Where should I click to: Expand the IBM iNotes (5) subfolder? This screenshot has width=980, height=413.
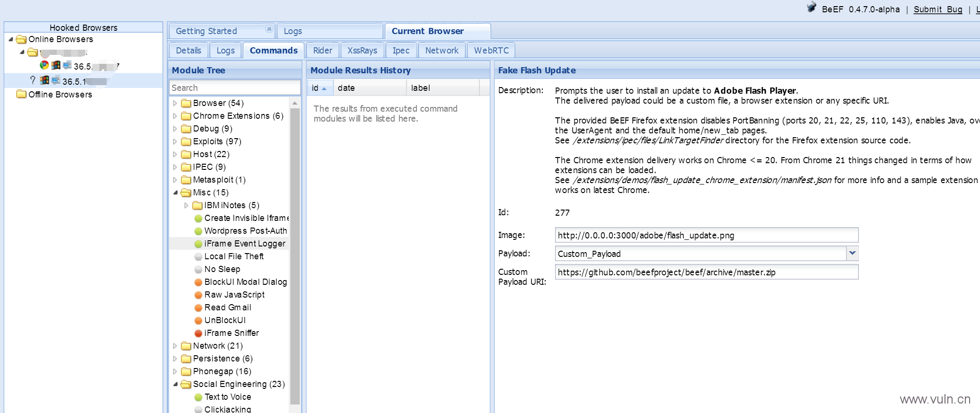[186, 205]
